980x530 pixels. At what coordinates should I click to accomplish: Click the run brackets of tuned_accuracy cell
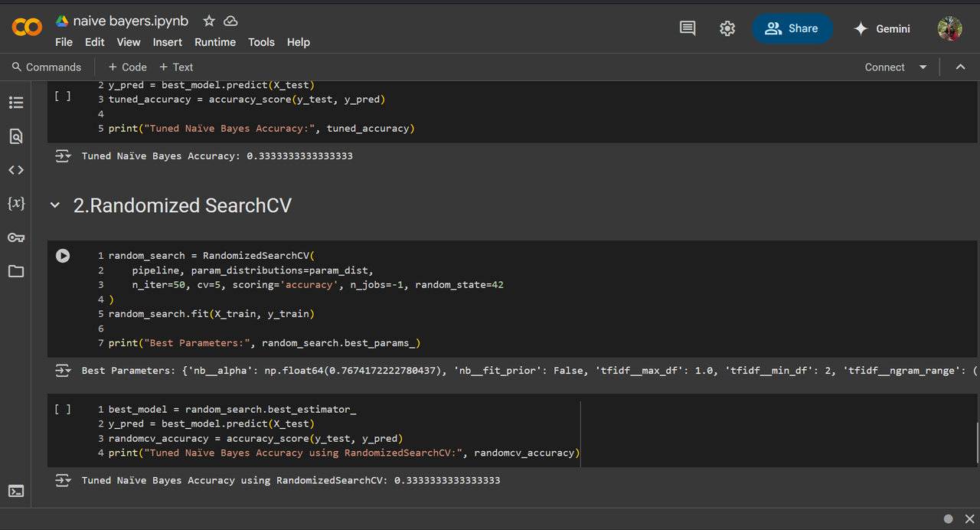(x=63, y=97)
